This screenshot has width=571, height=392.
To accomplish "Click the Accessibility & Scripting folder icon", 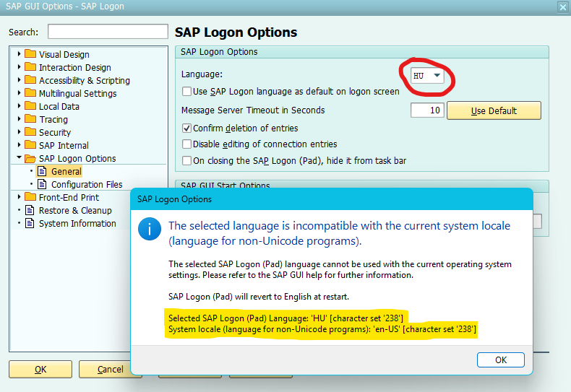I will pyautogui.click(x=30, y=80).
